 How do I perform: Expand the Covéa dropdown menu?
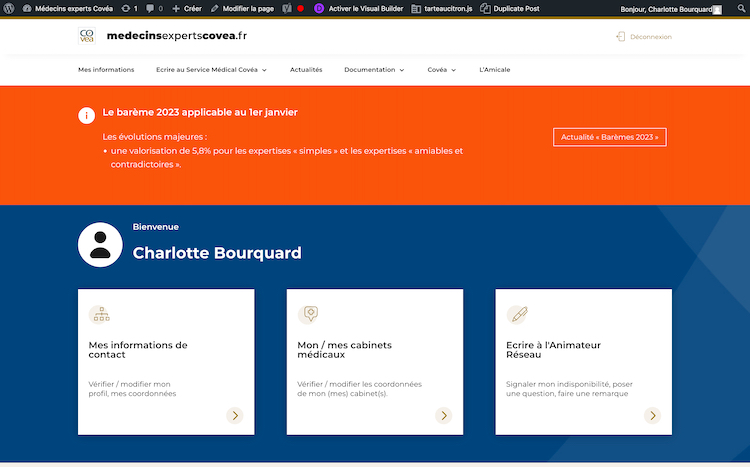tap(441, 70)
